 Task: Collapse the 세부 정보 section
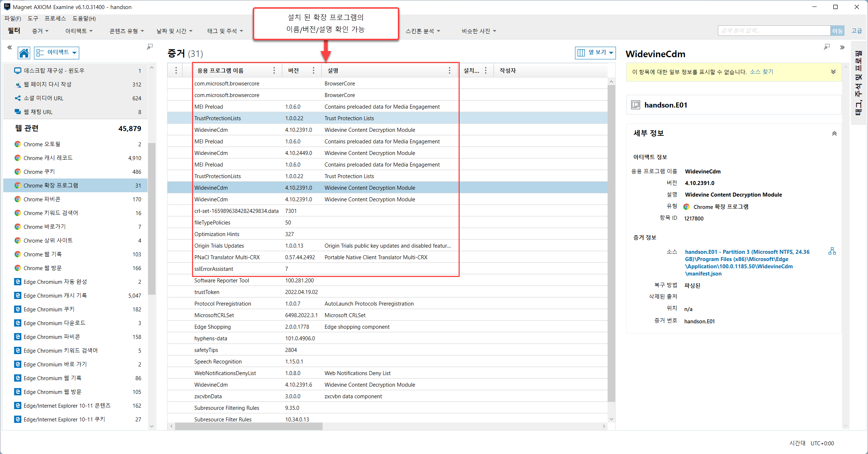pyautogui.click(x=834, y=133)
